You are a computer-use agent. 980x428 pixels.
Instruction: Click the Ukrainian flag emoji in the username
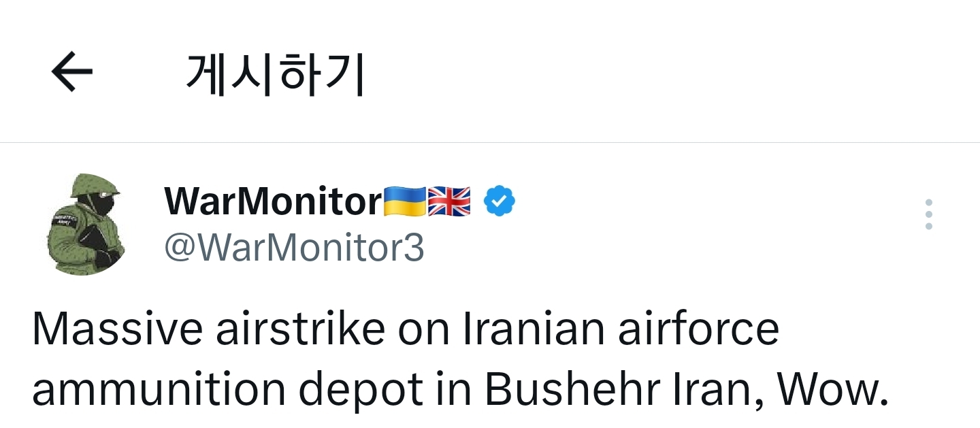[x=406, y=200]
